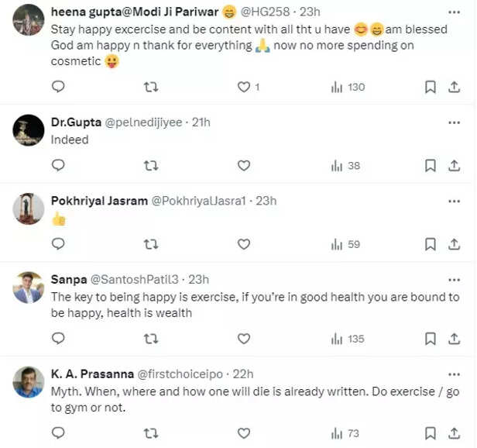
Task: Bookmark K. A. Prasanna's tweet
Action: point(431,432)
